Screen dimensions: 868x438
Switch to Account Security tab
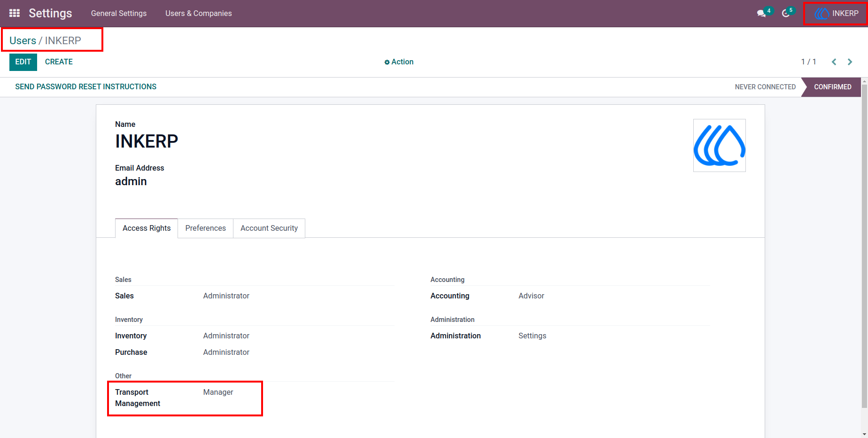pos(269,228)
